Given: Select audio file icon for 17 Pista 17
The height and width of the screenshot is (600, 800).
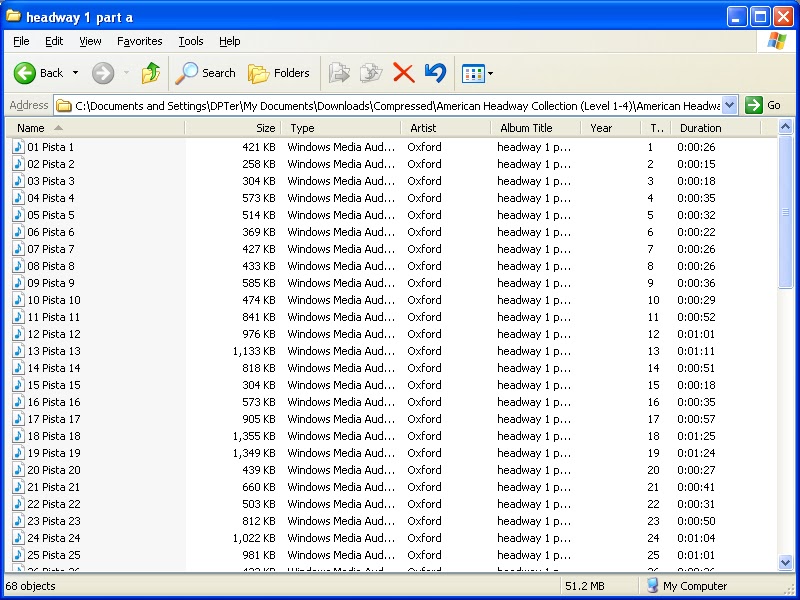Looking at the screenshot, I should (x=18, y=419).
